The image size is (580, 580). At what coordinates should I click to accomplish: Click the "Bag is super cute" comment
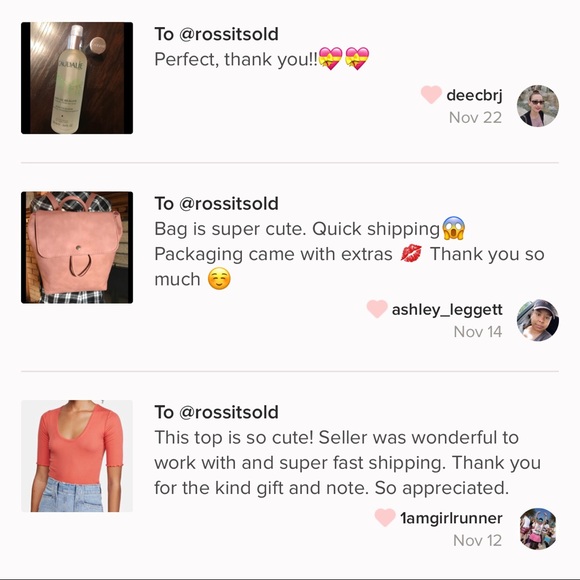click(x=349, y=254)
